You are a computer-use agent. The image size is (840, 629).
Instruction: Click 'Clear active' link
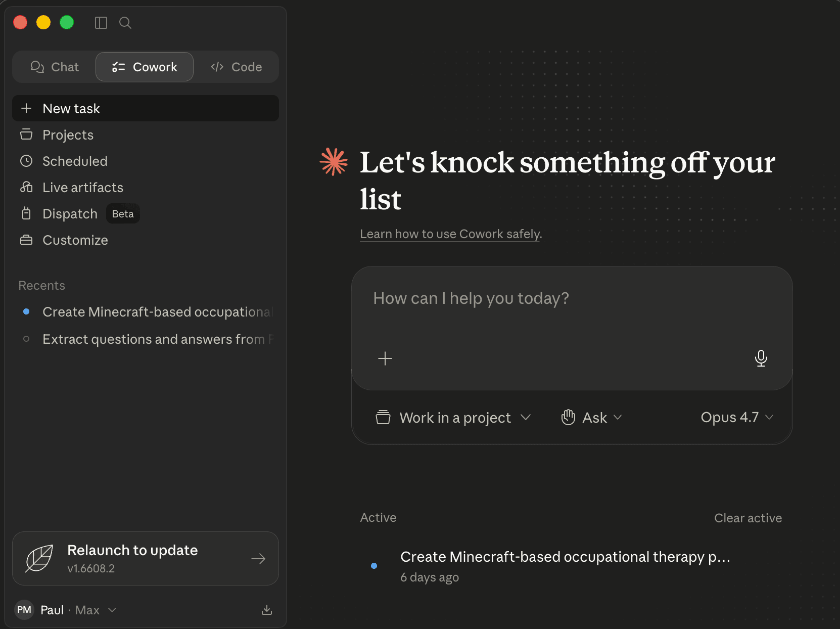(748, 518)
